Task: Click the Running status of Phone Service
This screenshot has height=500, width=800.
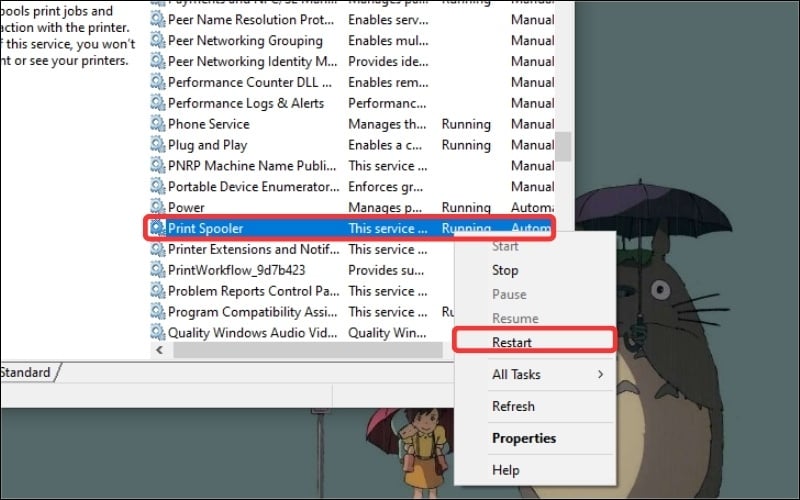Action: (466, 124)
